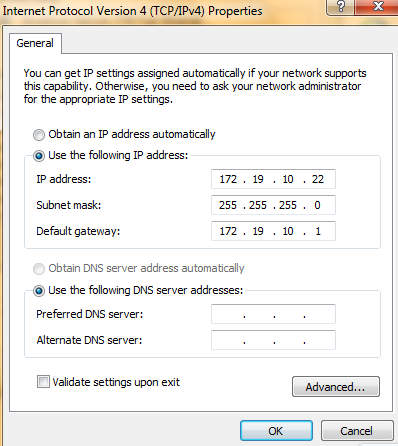The image size is (398, 446).
Task: Open the Advanced settings button
Action: pyautogui.click(x=336, y=387)
